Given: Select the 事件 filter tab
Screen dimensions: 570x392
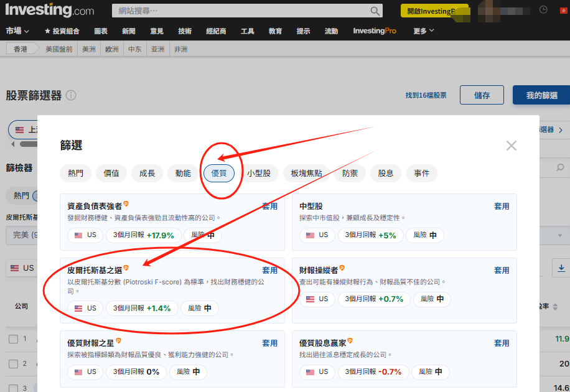Looking at the screenshot, I should coord(422,173).
